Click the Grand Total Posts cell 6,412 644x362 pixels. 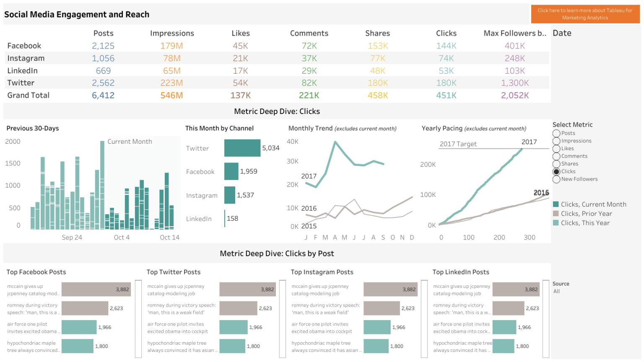103,95
